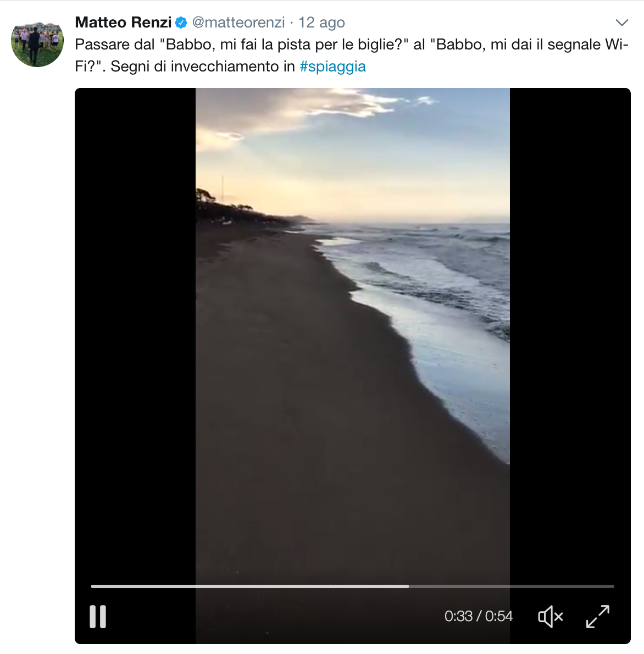Seek back within the played progress bar portion
Image resolution: width=644 pixels, height=654 pixels.
(x=249, y=586)
